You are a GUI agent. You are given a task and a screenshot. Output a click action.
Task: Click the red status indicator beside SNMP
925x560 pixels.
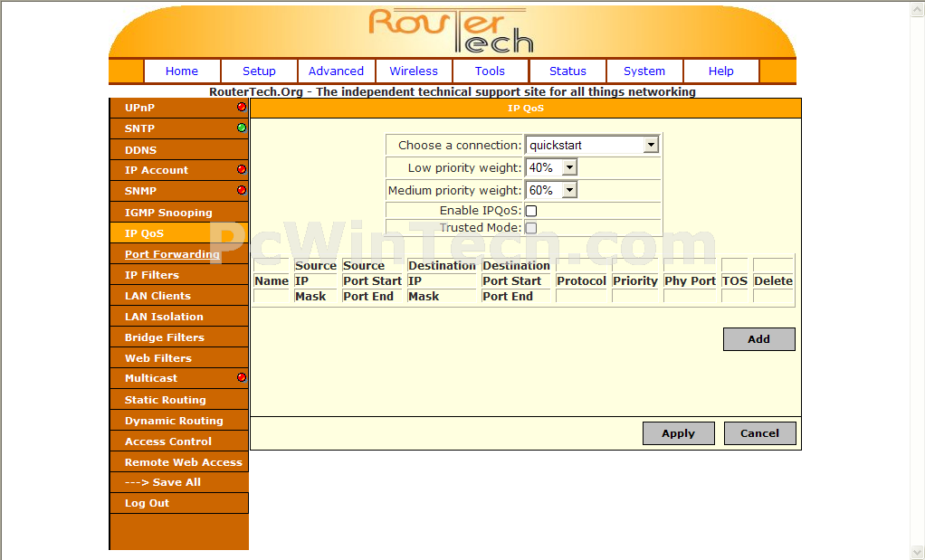[242, 190]
